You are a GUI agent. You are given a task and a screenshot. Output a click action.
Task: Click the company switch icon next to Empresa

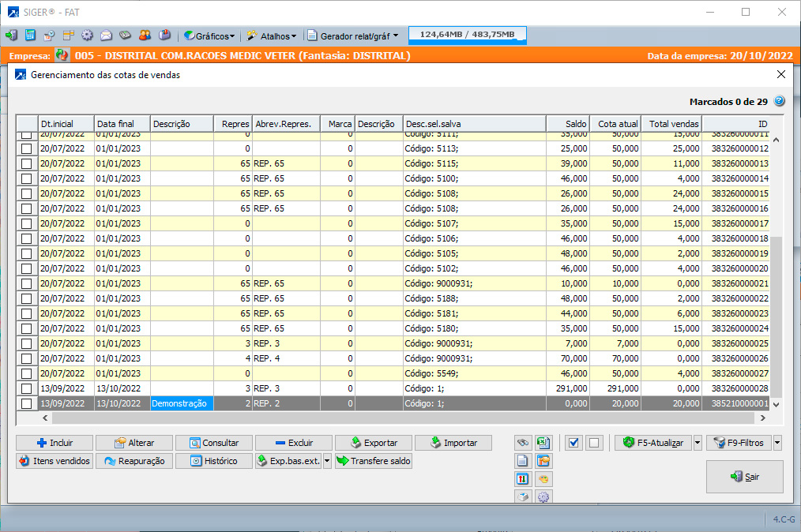62,56
